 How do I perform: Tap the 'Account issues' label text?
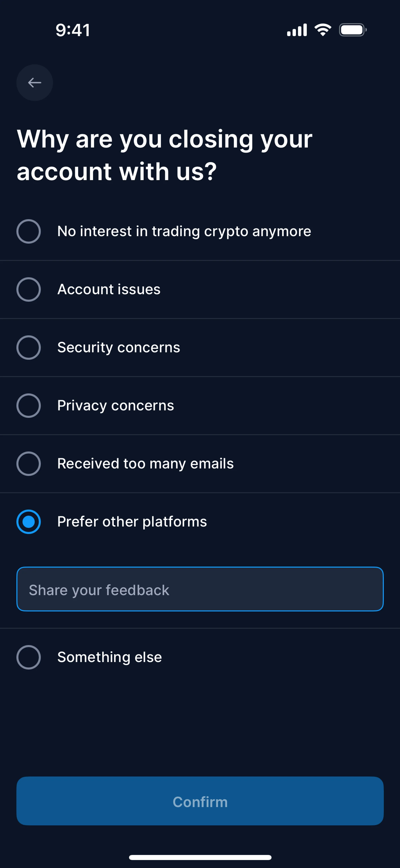[x=109, y=289]
